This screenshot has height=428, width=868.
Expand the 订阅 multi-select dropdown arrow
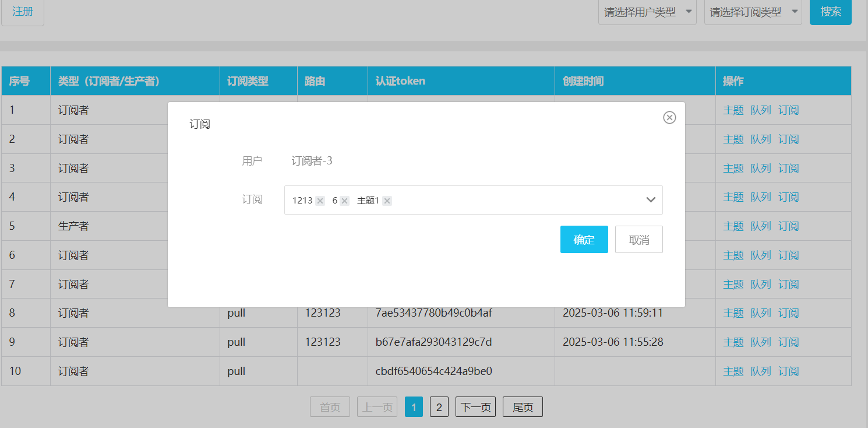click(x=651, y=200)
